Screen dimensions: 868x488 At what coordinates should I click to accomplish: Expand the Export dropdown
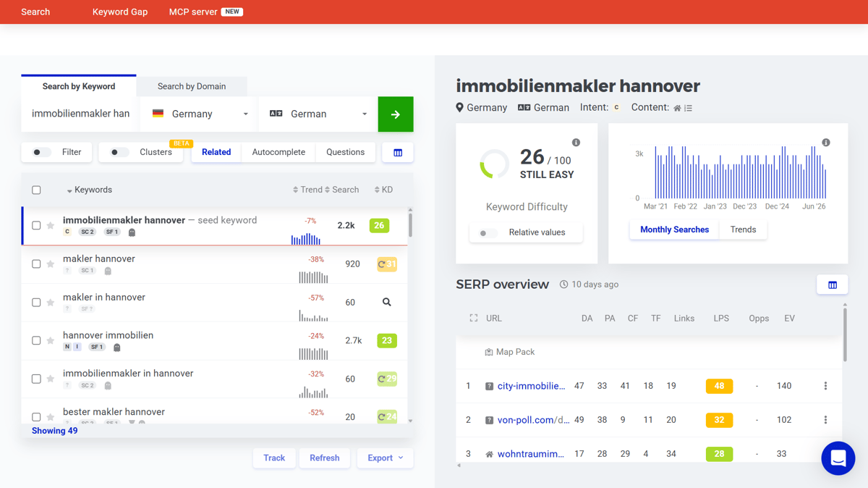pos(385,458)
